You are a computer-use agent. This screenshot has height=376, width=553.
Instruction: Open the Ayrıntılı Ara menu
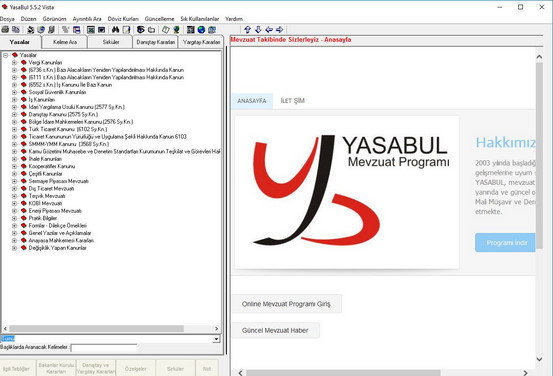(x=87, y=19)
